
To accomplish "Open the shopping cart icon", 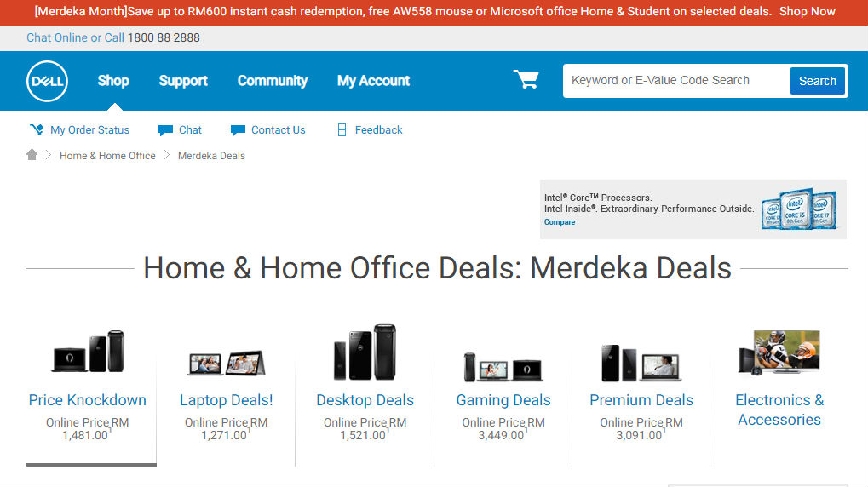I will pyautogui.click(x=526, y=80).
